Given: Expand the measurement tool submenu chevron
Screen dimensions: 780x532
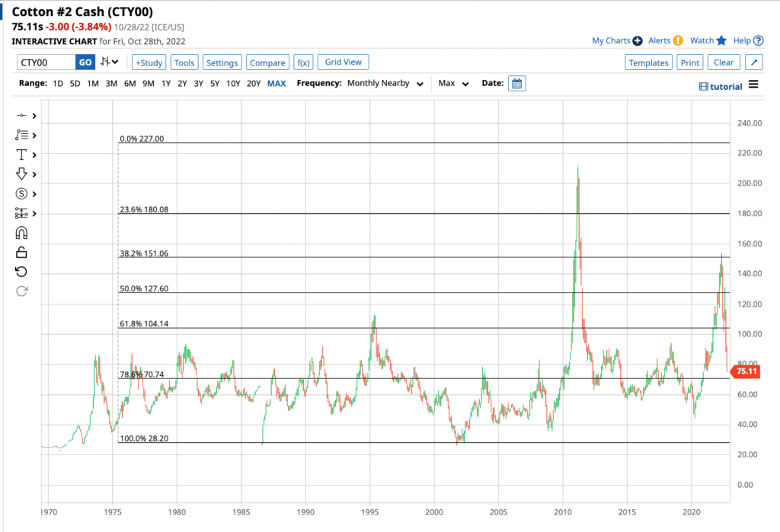Looking at the screenshot, I should 34,214.
